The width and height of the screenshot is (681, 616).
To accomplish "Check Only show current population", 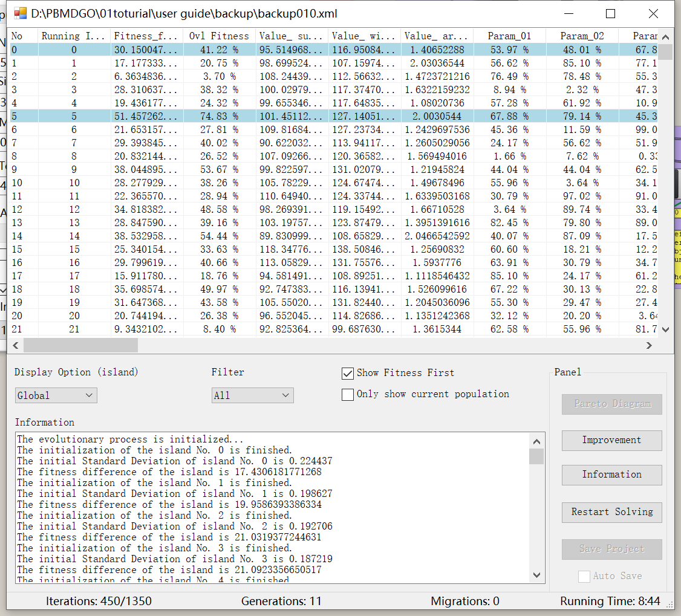I will click(x=347, y=395).
